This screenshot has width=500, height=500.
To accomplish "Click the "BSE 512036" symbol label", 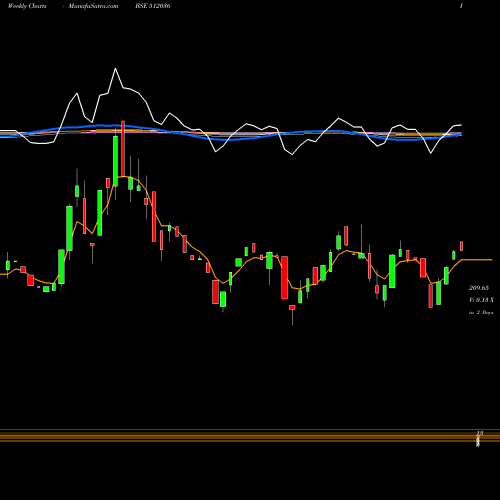I will (x=153, y=6).
